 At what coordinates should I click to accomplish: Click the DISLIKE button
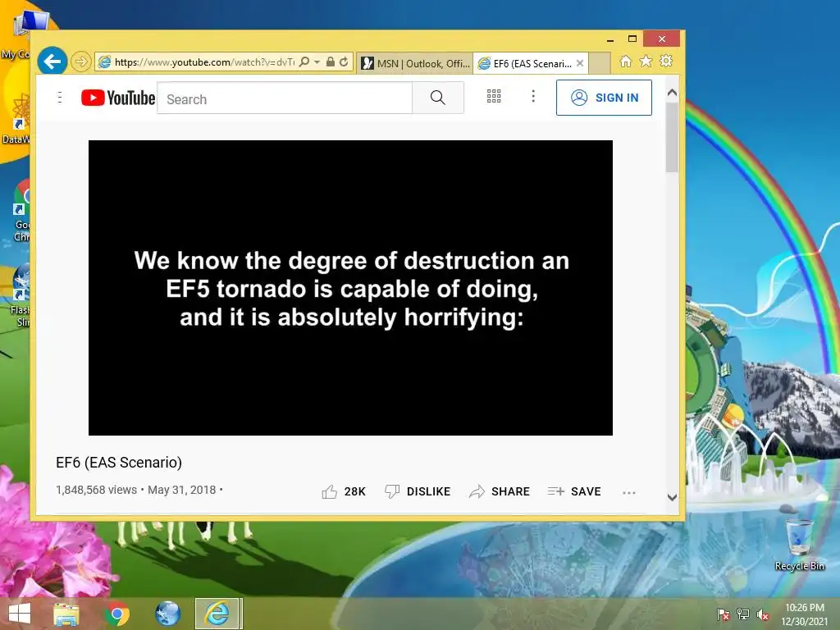pyautogui.click(x=418, y=491)
